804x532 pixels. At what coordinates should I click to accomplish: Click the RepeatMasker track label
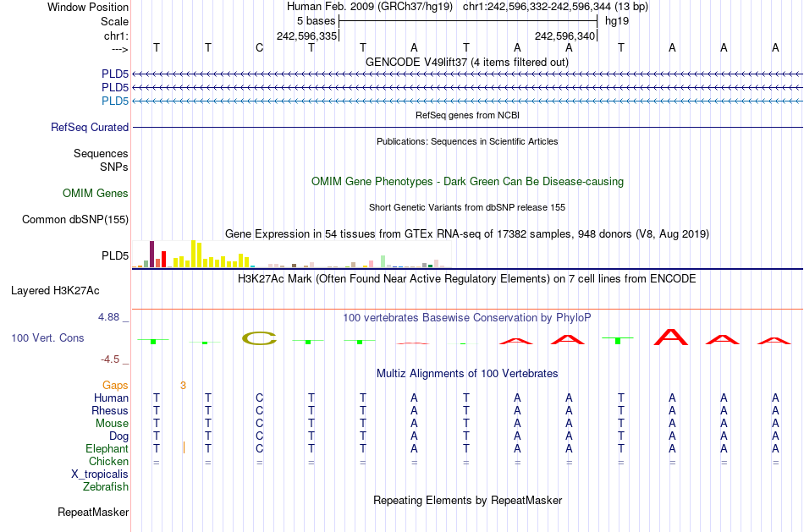[93, 512]
